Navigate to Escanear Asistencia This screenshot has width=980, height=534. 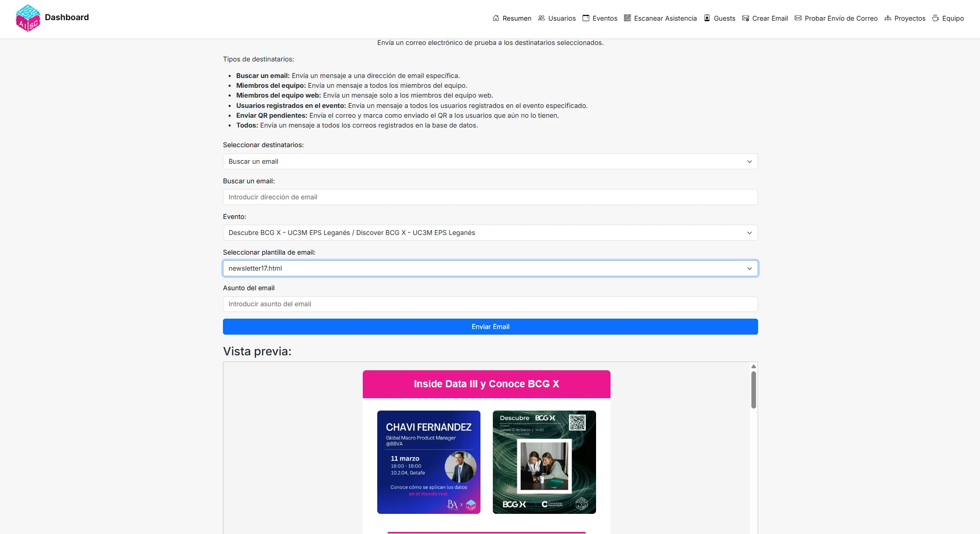[x=660, y=18]
